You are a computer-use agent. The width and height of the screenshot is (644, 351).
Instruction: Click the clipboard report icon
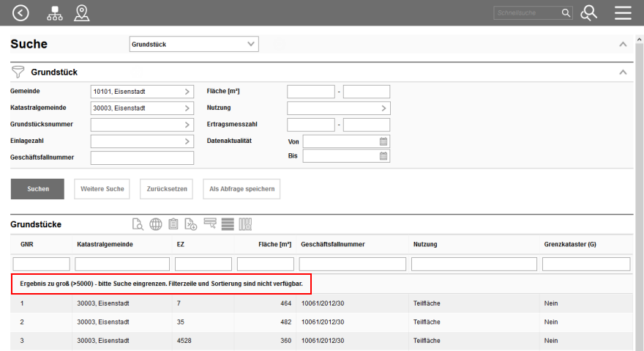point(173,224)
